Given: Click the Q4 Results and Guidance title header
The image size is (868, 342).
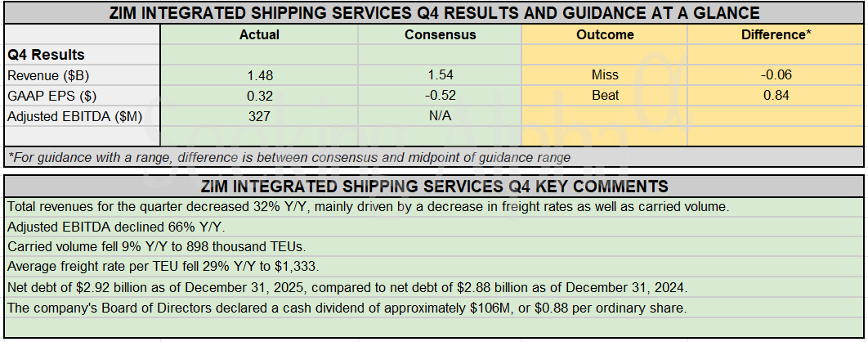Looking at the screenshot, I should tap(434, 13).
